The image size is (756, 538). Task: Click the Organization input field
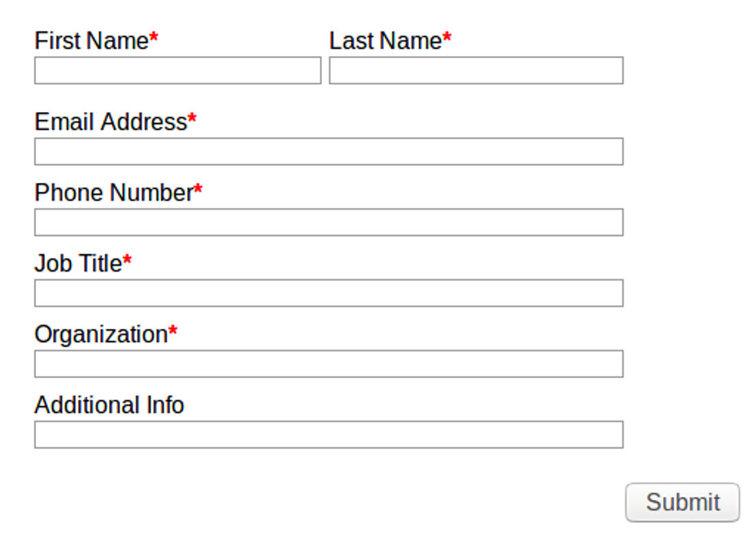pyautogui.click(x=329, y=364)
